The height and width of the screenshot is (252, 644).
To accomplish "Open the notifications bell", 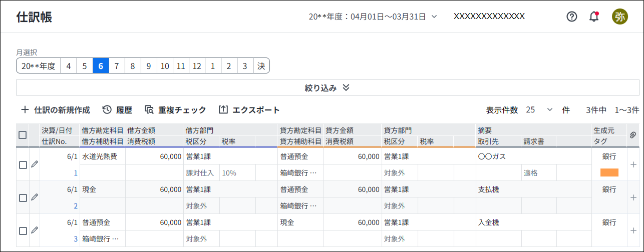I will (594, 16).
